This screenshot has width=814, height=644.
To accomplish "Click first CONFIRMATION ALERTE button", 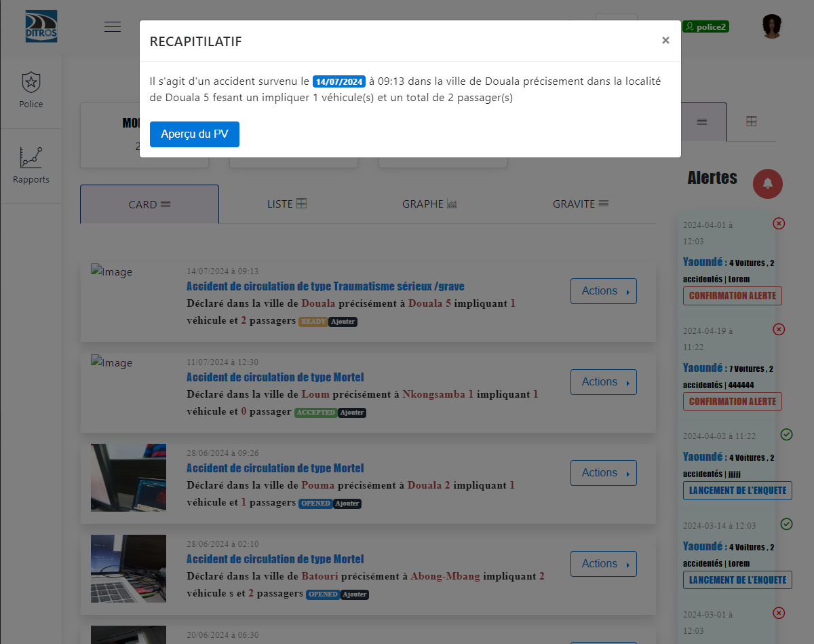I will [733, 296].
